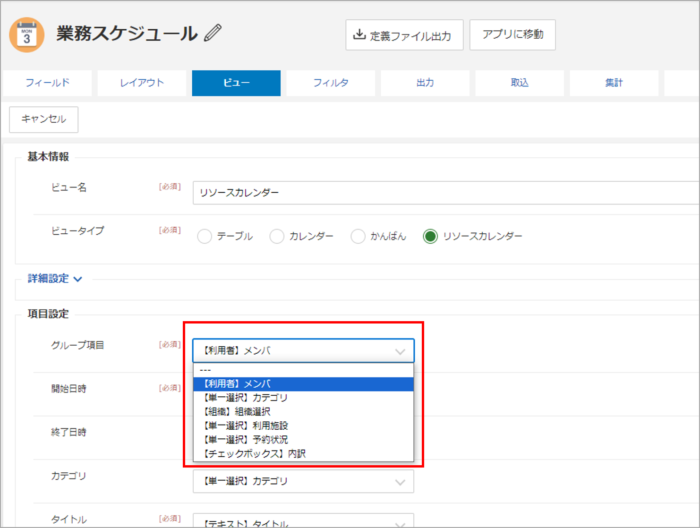Open the 取込 tab
Viewport: 700px width, 528px height.
pos(520,83)
